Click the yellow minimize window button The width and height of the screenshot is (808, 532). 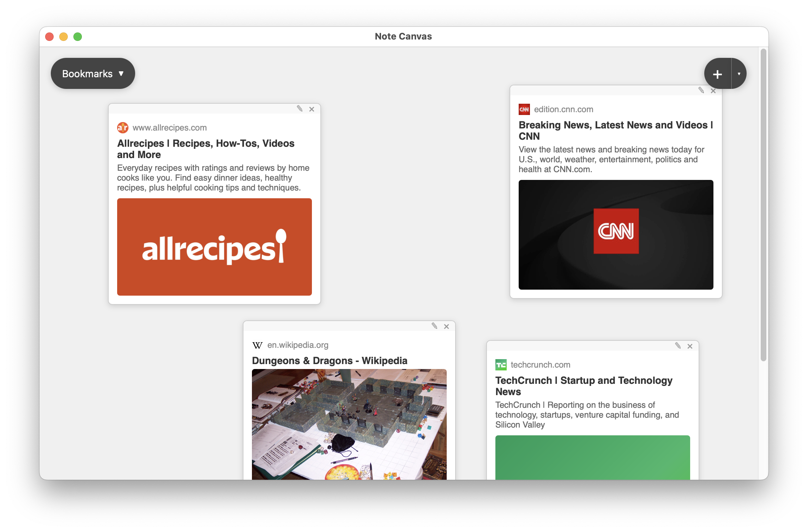pyautogui.click(x=64, y=37)
